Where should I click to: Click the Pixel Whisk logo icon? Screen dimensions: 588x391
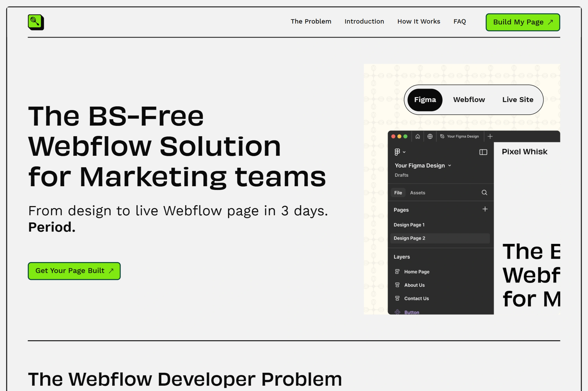click(x=36, y=22)
